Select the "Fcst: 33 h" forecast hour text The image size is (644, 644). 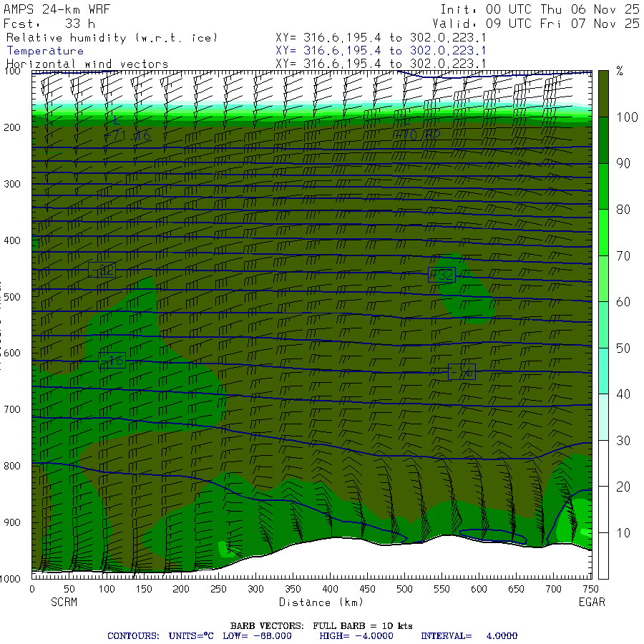[x=49, y=24]
